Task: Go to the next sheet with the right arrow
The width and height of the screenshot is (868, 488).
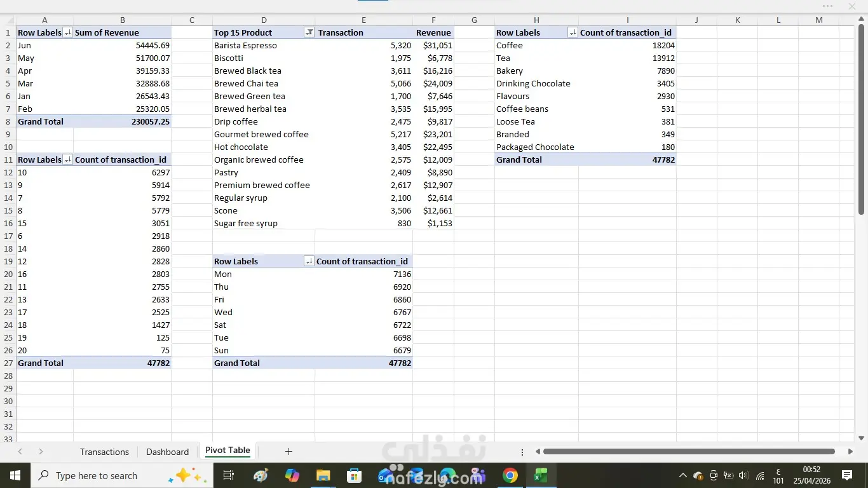Action: tap(41, 452)
